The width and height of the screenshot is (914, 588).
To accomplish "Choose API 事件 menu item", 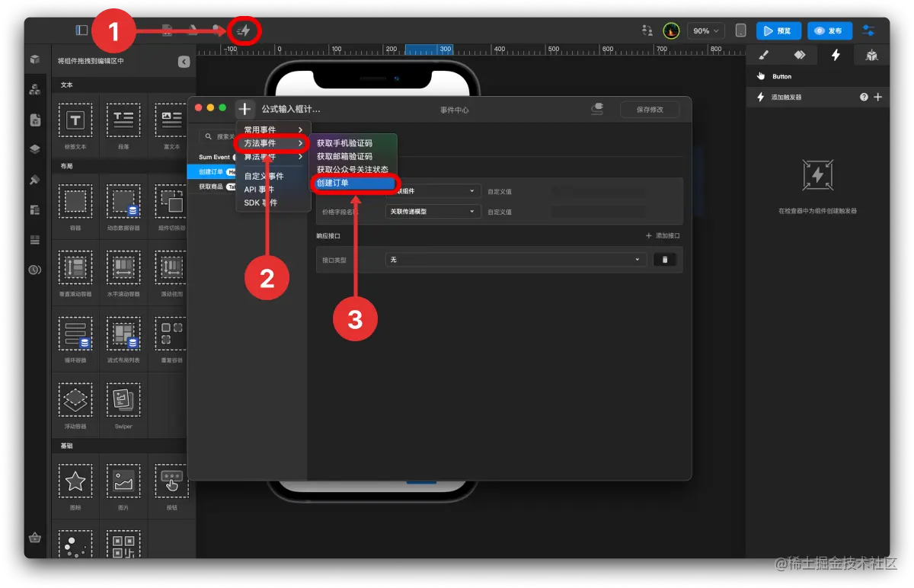I will (x=273, y=190).
